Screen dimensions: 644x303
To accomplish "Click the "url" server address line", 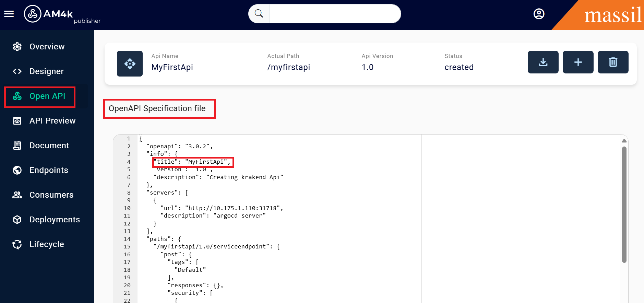I will [222, 208].
